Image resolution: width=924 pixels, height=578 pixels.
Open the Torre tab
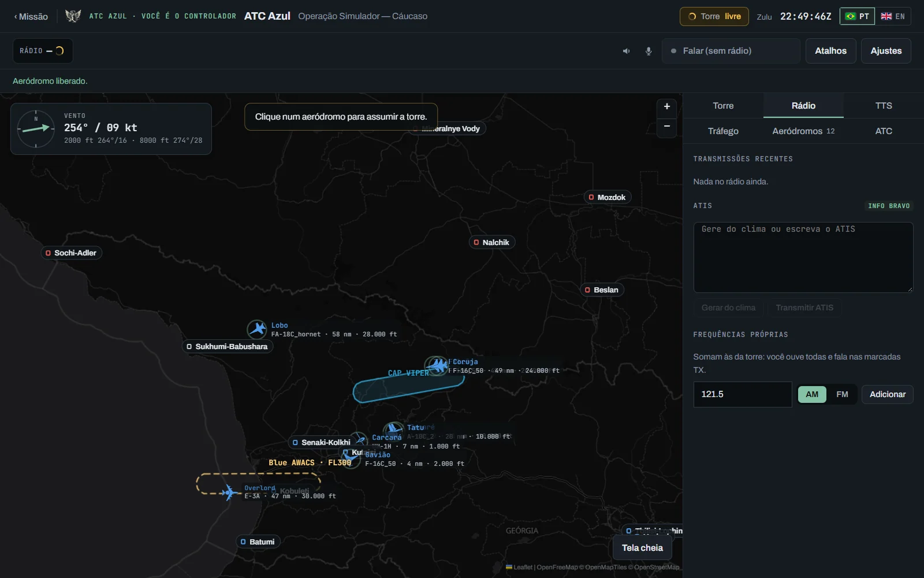[723, 106]
